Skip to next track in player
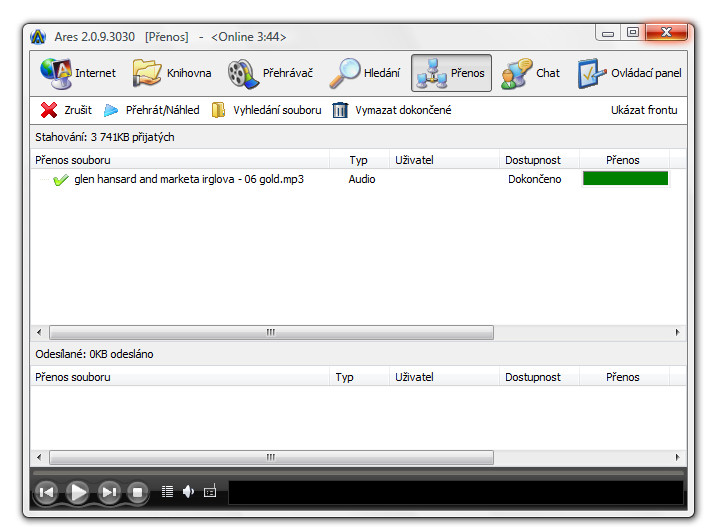Screen dimensions: 709x529 (x=109, y=492)
